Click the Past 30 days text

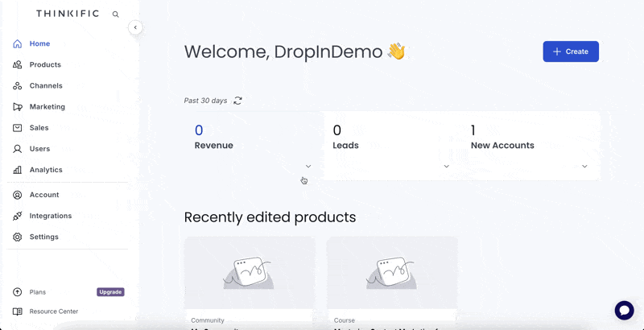coord(205,101)
